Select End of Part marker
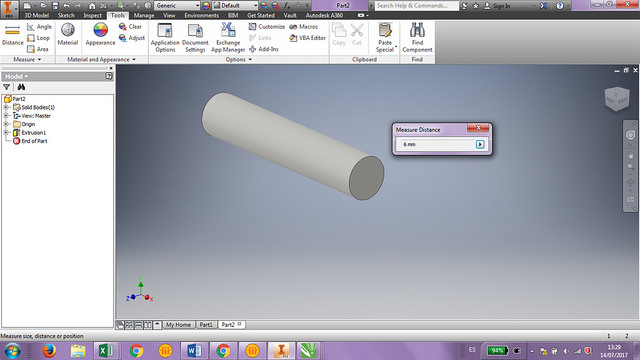 click(x=30, y=141)
